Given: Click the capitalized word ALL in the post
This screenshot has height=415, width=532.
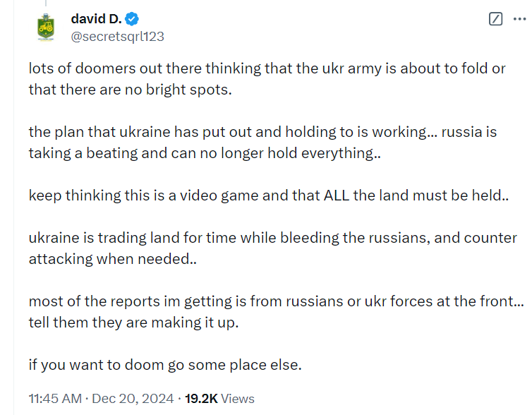Looking at the screenshot, I should (337, 196).
